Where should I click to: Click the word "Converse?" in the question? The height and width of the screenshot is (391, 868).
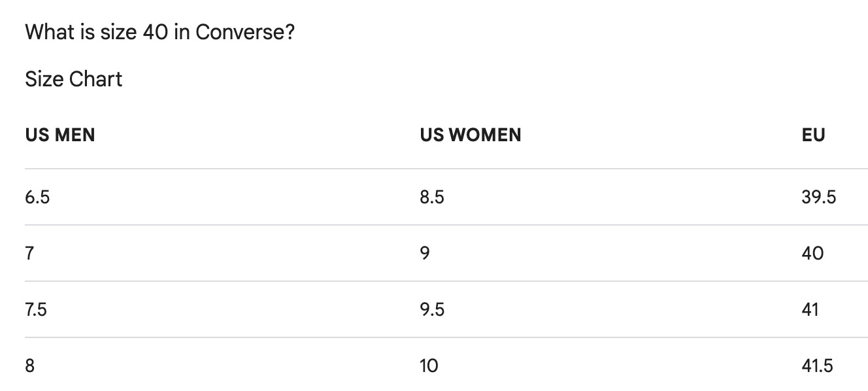click(244, 31)
